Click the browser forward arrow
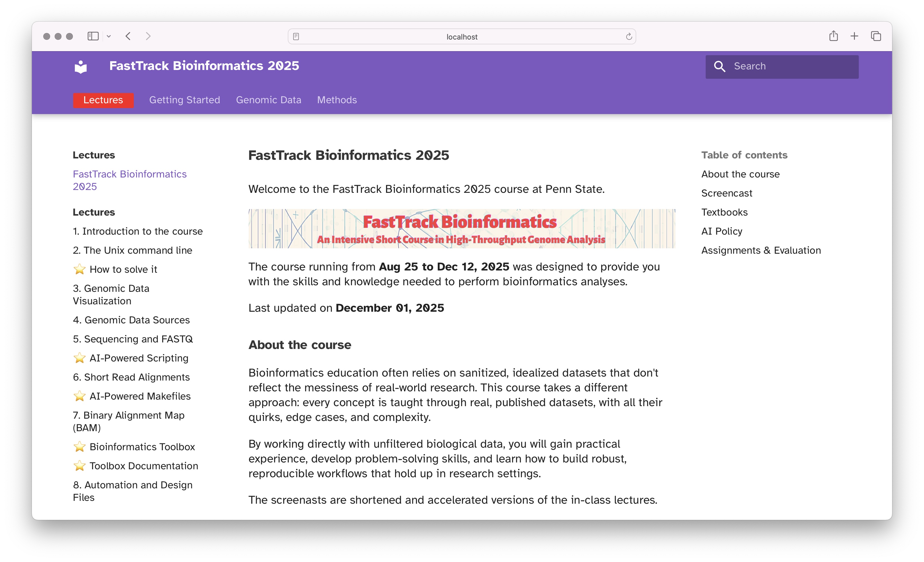This screenshot has width=924, height=562. [x=148, y=36]
